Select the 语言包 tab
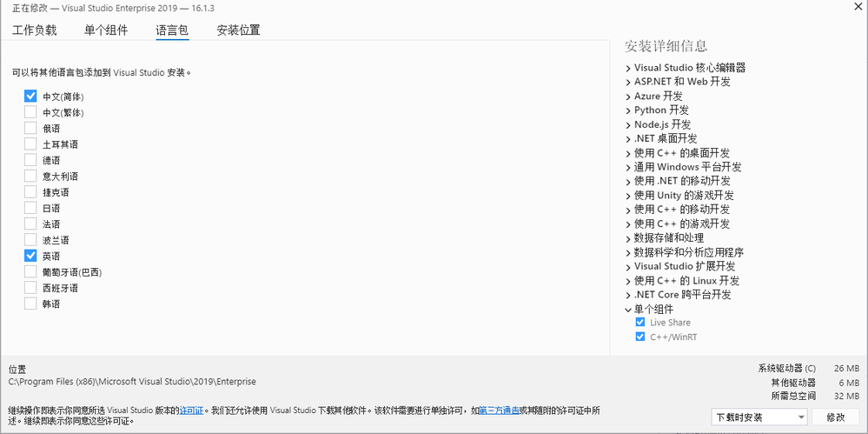Viewport: 868px width, 434px height. (x=172, y=30)
